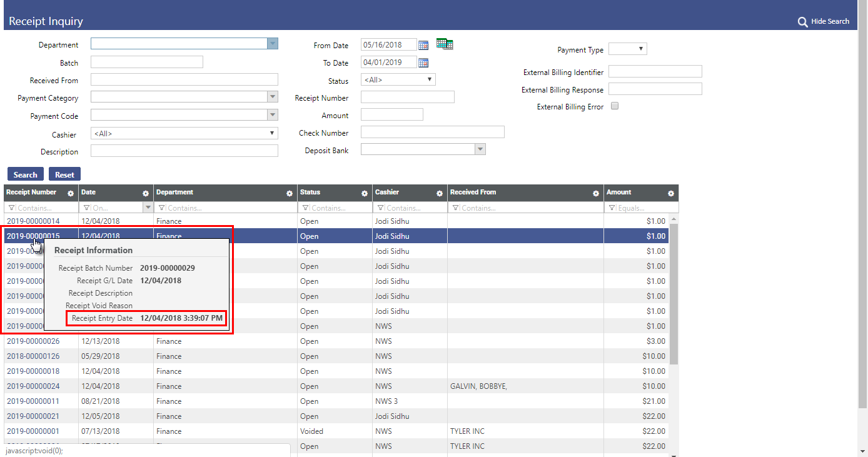Click the Hide Search magnifier icon
Image resolution: width=868 pixels, height=457 pixels.
(803, 22)
